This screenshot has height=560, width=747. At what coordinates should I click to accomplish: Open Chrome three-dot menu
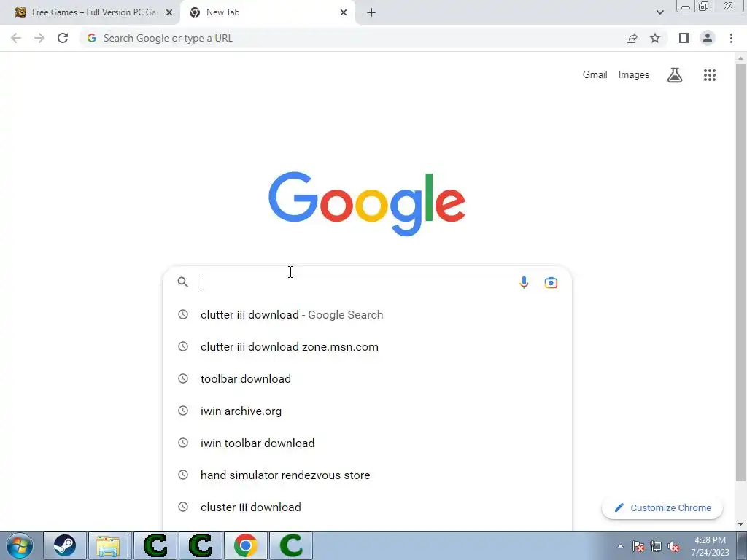[x=731, y=38]
